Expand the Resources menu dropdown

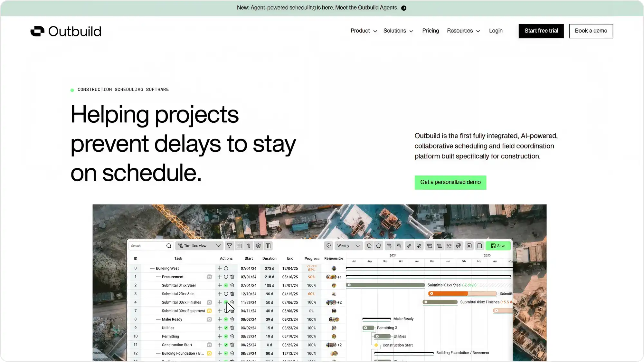click(x=463, y=31)
